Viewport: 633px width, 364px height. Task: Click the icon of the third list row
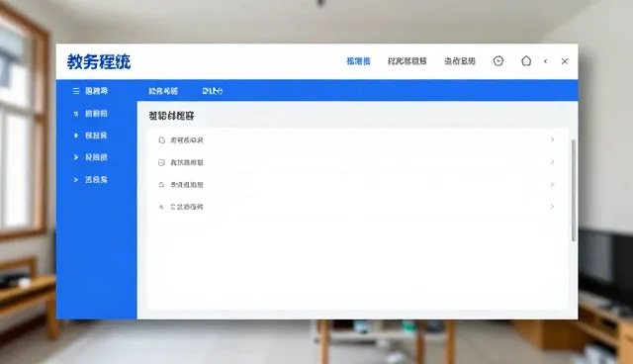point(161,184)
